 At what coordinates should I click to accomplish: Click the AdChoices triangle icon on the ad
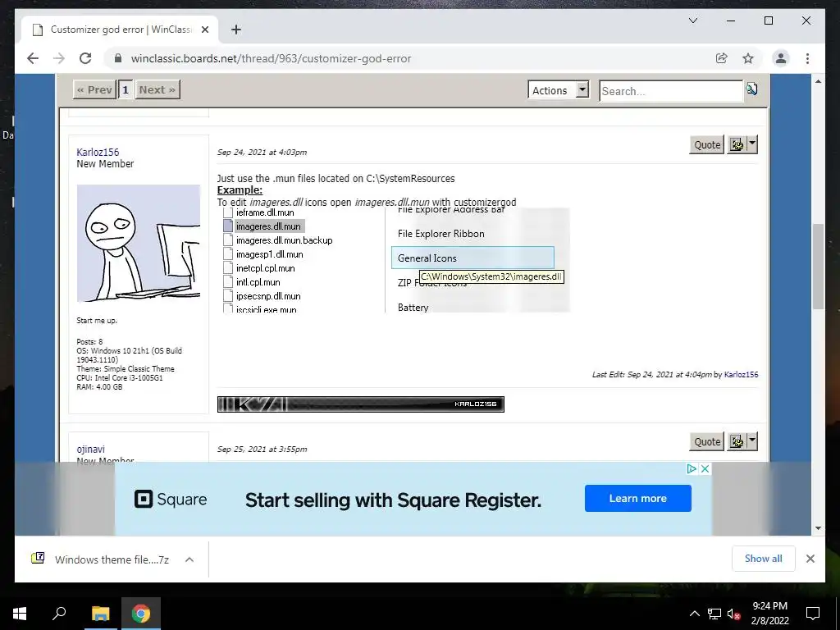coord(692,468)
